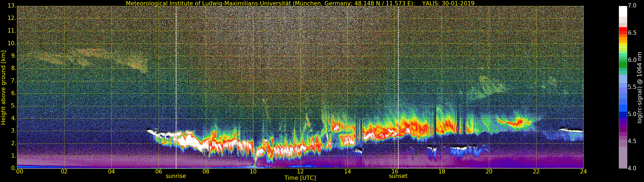Click the '5.0' colorbar tick label
Viewport: 644px width, 182px height.
pyautogui.click(x=632, y=114)
